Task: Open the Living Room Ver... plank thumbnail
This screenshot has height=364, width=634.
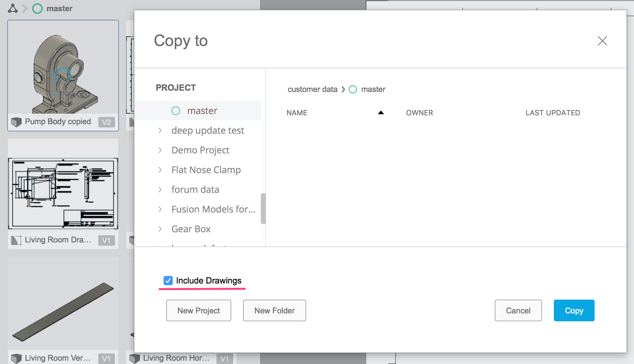Action: (x=63, y=311)
